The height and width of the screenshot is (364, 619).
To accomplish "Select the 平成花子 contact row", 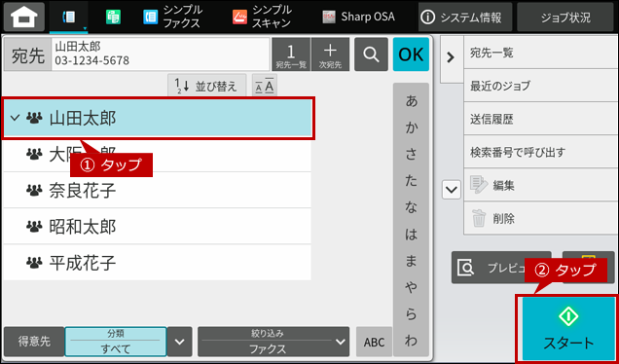I will pyautogui.click(x=158, y=263).
